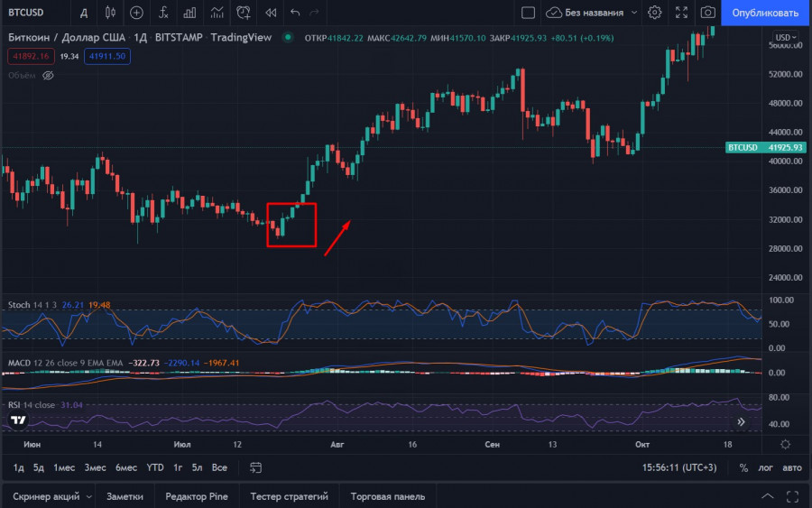Viewport: 812px width, 508px height.
Task: Open the cloud saved layout Без названия
Action: (586, 13)
